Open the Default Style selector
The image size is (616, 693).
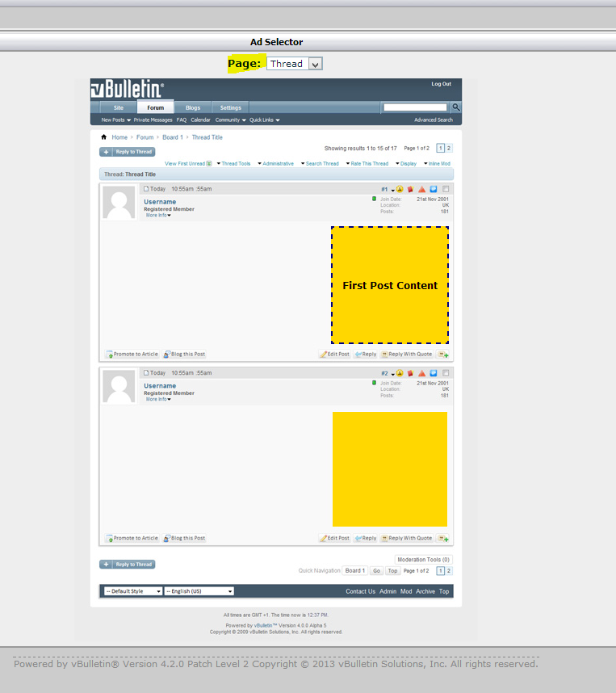(x=133, y=591)
